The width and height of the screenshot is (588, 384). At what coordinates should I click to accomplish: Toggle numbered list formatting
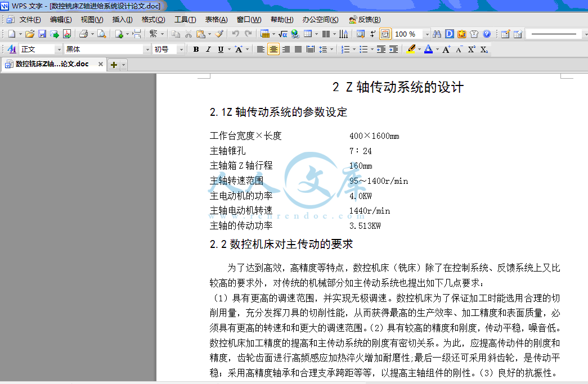[345, 49]
